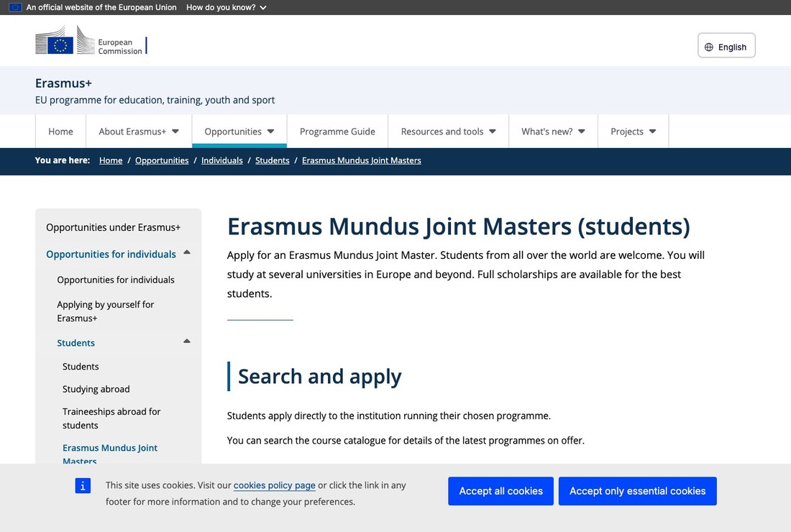Open the Home navigation tab

60,131
